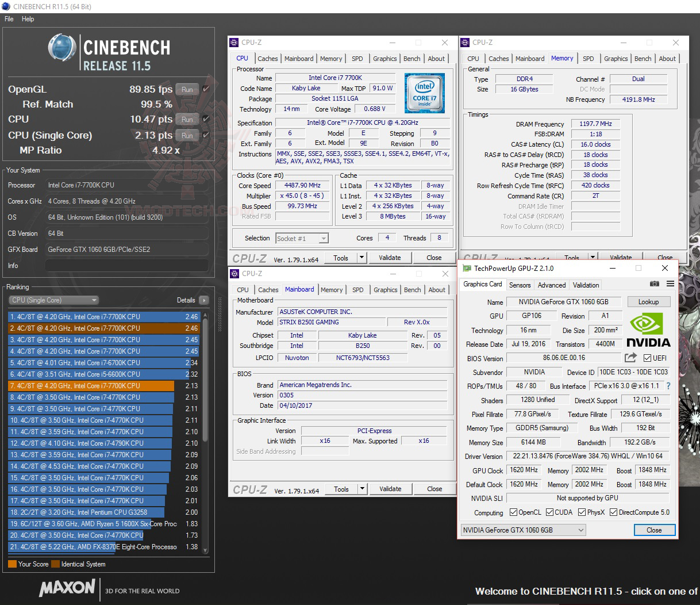Toggle the CPU test checkbox in Cinebench
This screenshot has width=700, height=605.
pos(206,119)
